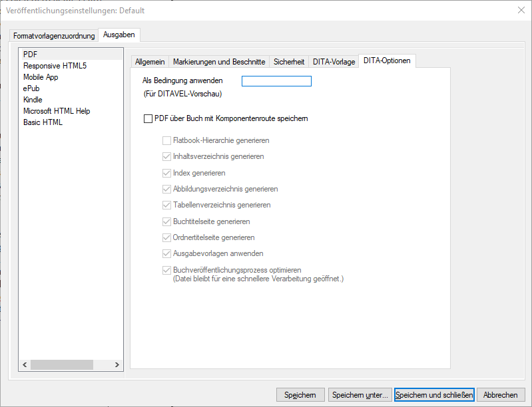Select Kindle output format
This screenshot has width=532, height=407.
click(33, 100)
